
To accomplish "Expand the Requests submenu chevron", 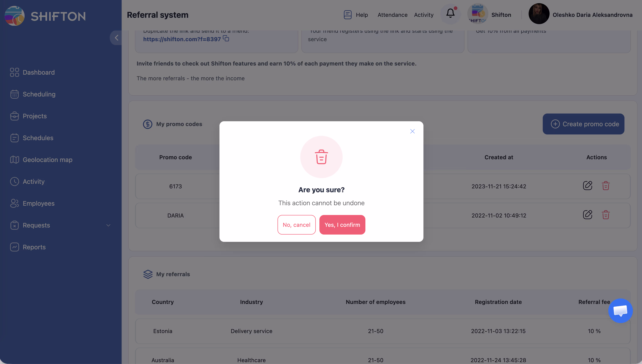I will point(108,225).
